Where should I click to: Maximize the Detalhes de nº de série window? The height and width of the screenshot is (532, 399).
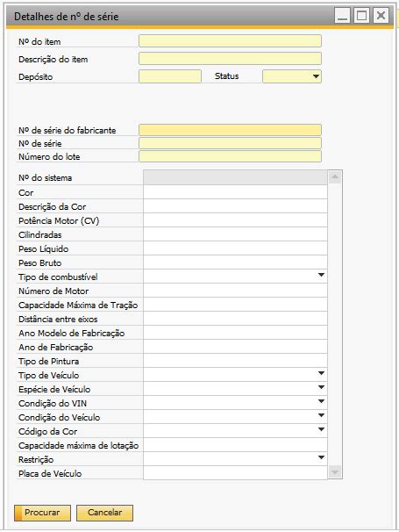(361, 16)
